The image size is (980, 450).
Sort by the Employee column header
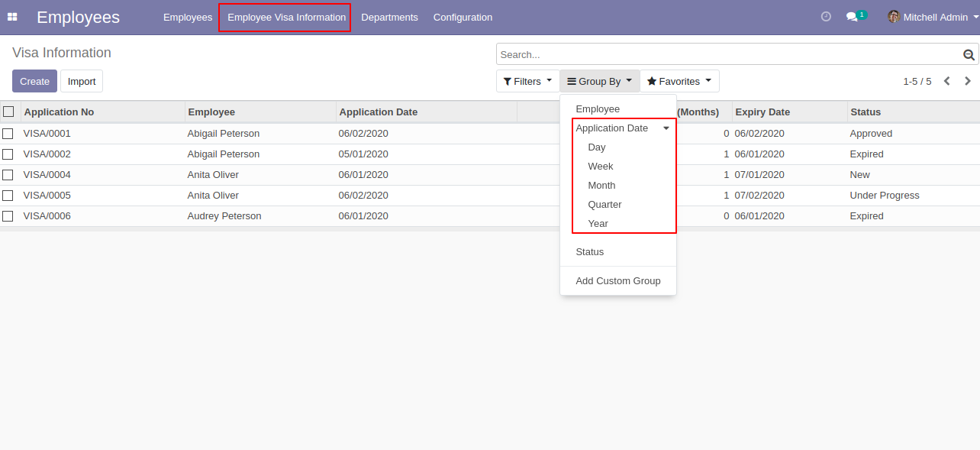click(211, 112)
